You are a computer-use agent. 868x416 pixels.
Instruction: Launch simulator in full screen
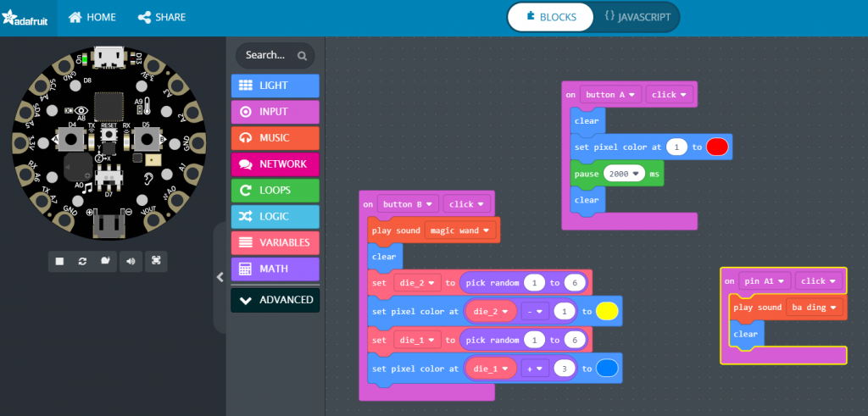tap(156, 261)
